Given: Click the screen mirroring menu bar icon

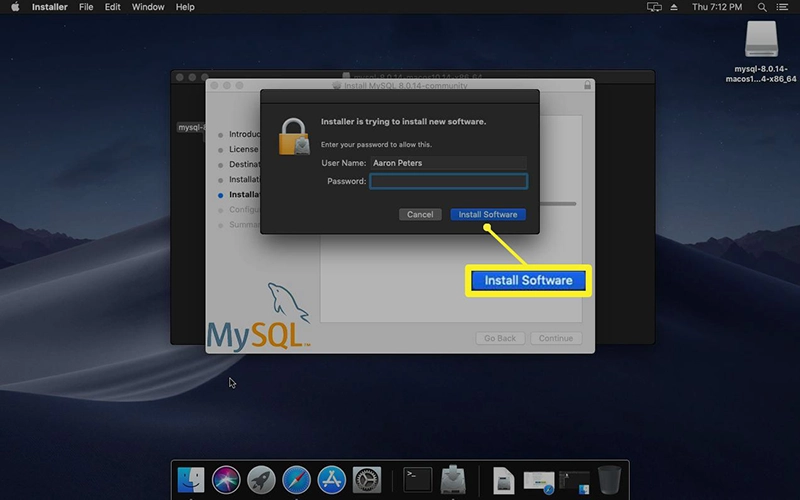Looking at the screenshot, I should 654,7.
